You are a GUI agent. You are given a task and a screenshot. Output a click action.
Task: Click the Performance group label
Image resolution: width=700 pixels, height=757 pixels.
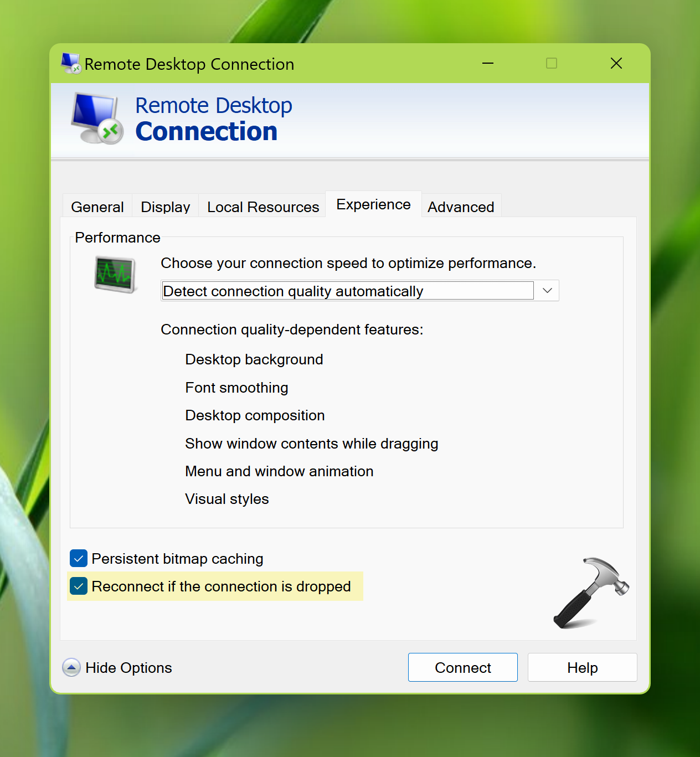(x=118, y=238)
